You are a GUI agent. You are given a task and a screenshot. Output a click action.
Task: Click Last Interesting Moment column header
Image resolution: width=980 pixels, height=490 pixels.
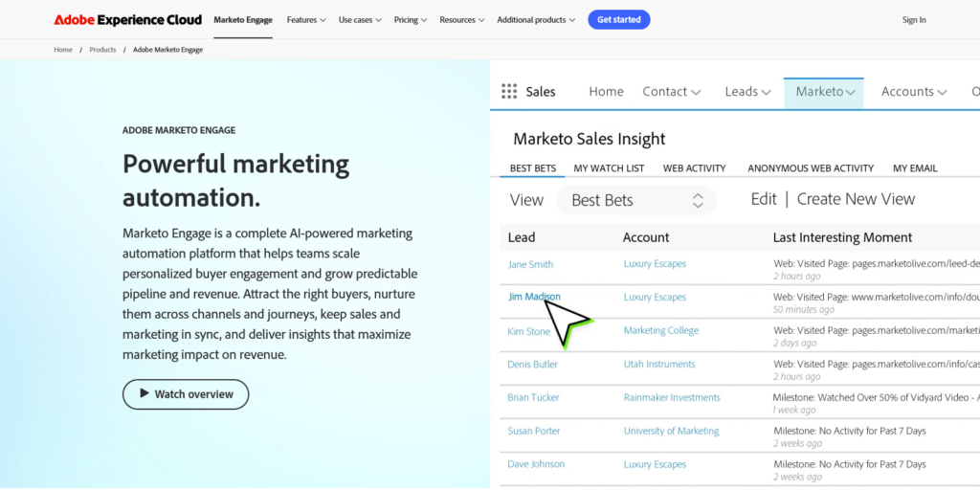tap(842, 237)
